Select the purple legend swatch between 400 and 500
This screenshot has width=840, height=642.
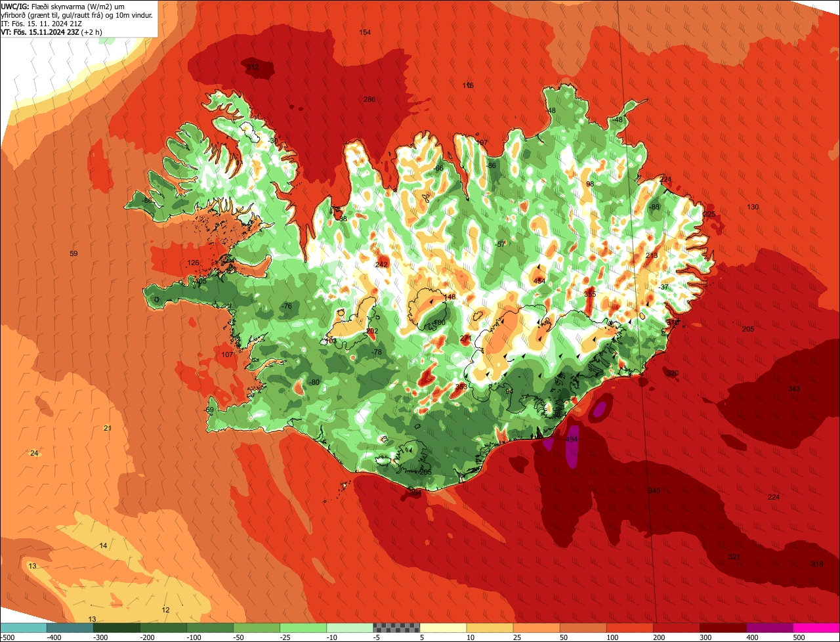[x=770, y=628]
